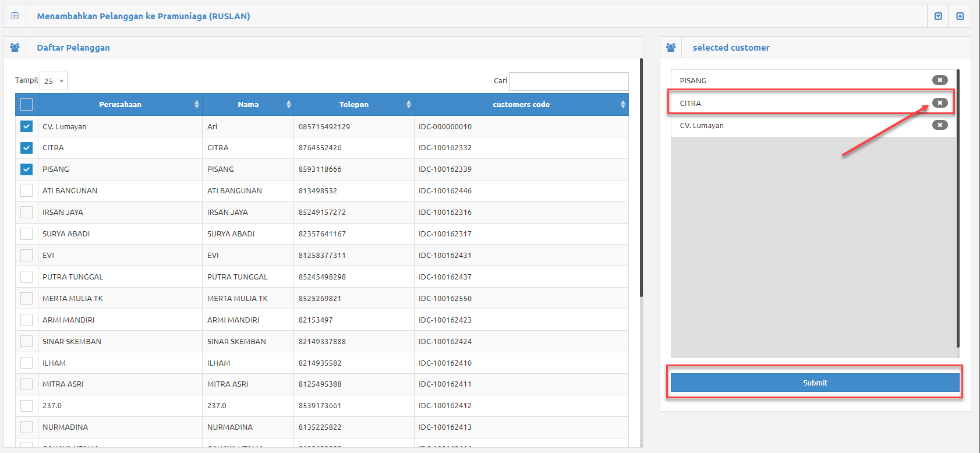980x453 pixels.
Task: Remove CITRA from selected customers
Action: coord(940,102)
